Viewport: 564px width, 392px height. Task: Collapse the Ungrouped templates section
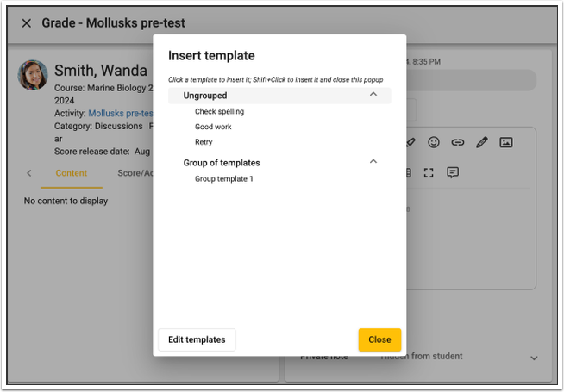coord(373,95)
